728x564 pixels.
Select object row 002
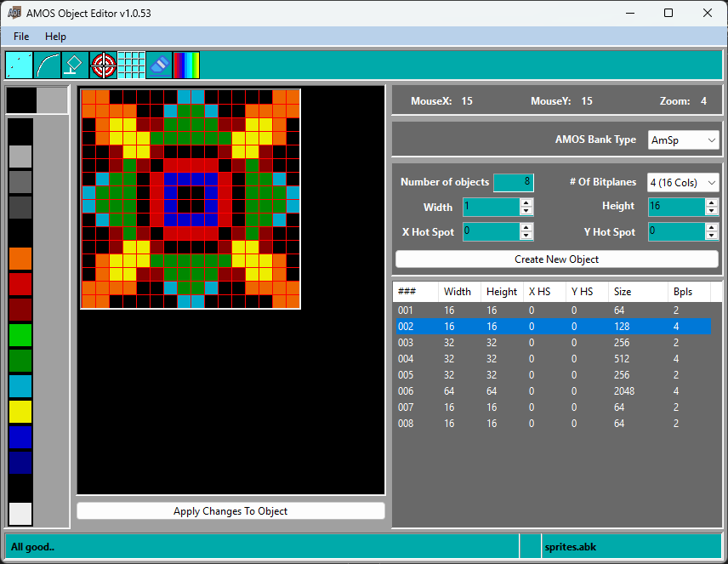(554, 327)
